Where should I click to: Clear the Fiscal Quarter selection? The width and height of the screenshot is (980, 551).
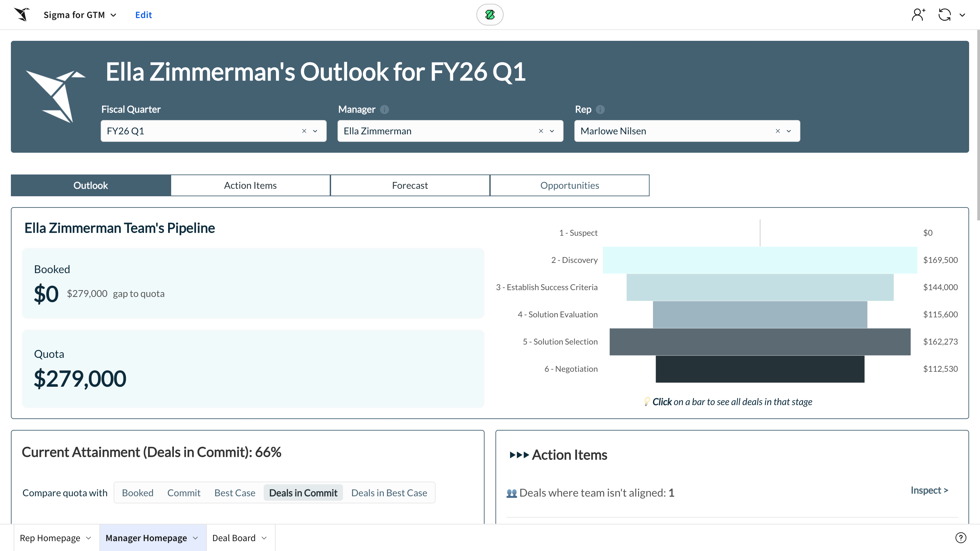(x=304, y=131)
